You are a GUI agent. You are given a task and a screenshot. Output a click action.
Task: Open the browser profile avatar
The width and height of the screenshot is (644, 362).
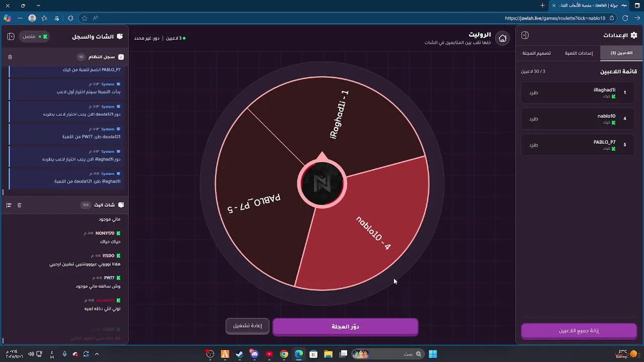coord(32,18)
